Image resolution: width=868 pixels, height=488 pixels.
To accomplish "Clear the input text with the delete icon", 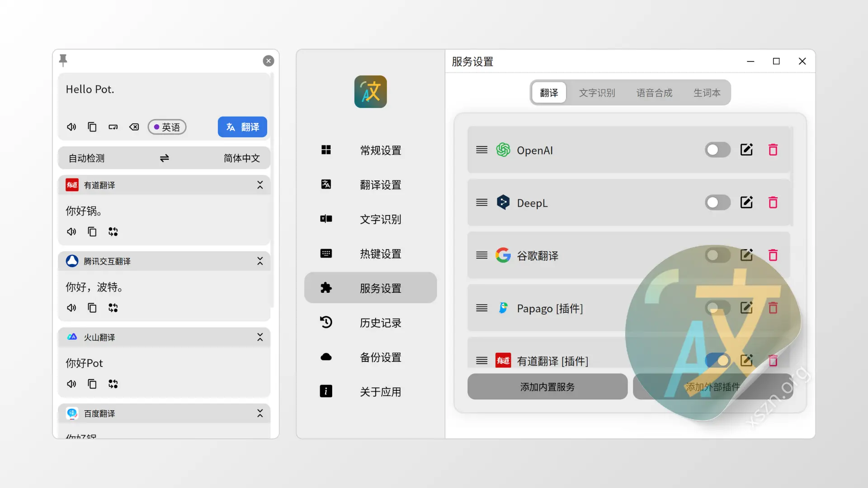I will [x=134, y=127].
